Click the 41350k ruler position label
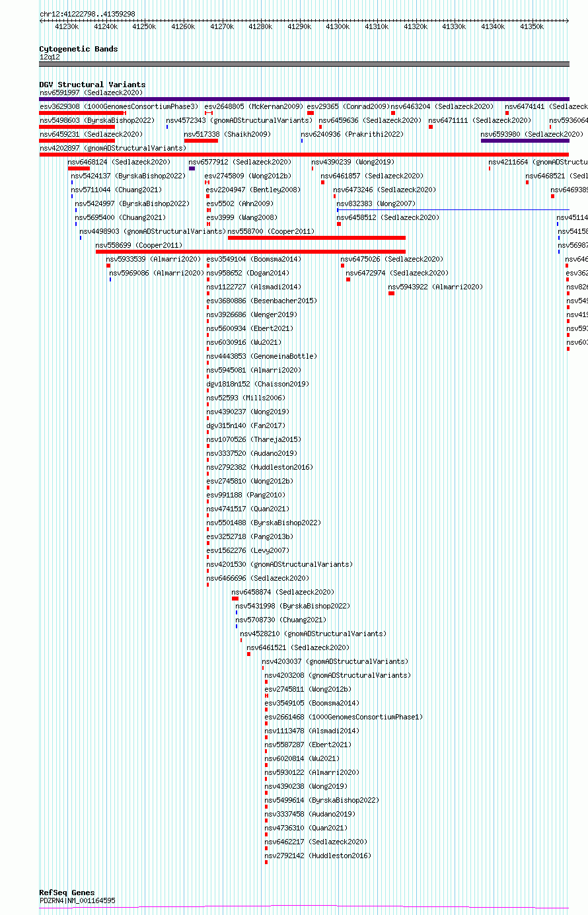 532,26
